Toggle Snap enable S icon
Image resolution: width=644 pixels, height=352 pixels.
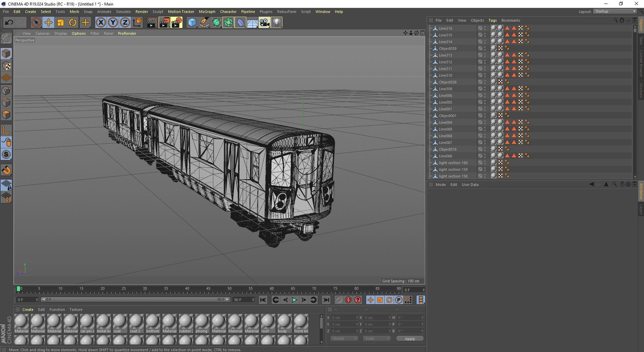[x=6, y=155]
